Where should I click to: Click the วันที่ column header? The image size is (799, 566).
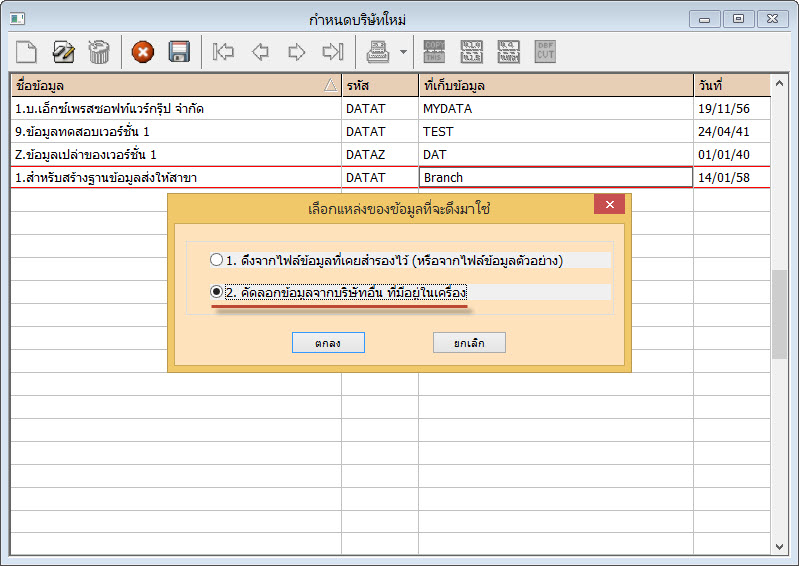coord(732,85)
